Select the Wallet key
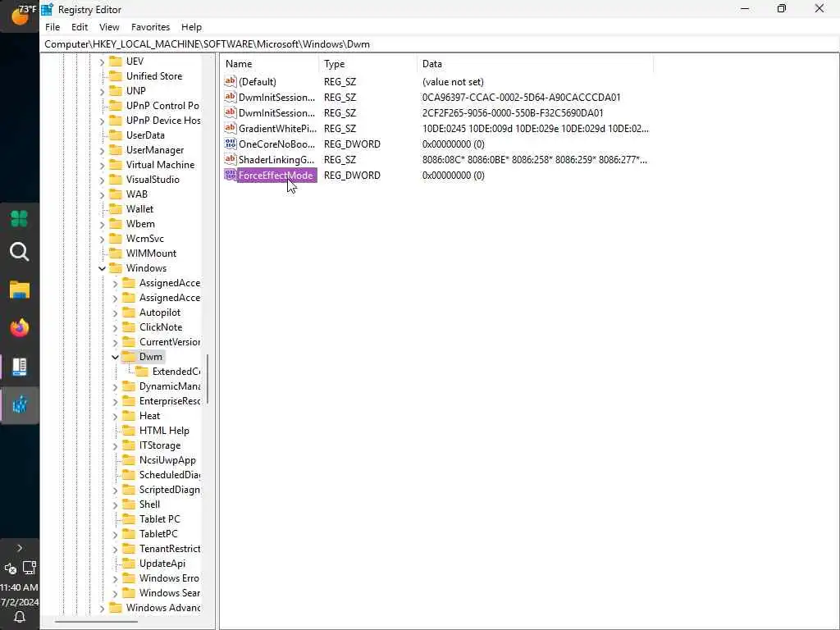Image resolution: width=840 pixels, height=630 pixels. [x=139, y=209]
